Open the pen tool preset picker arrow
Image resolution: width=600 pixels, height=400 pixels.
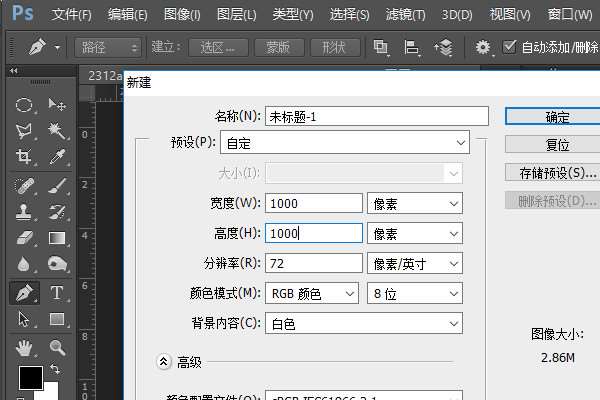57,48
